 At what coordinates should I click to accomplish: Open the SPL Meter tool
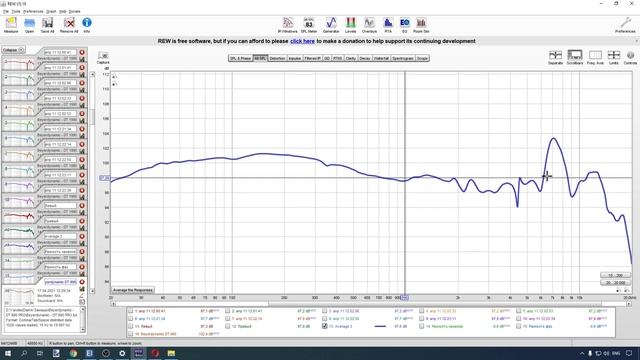click(309, 24)
